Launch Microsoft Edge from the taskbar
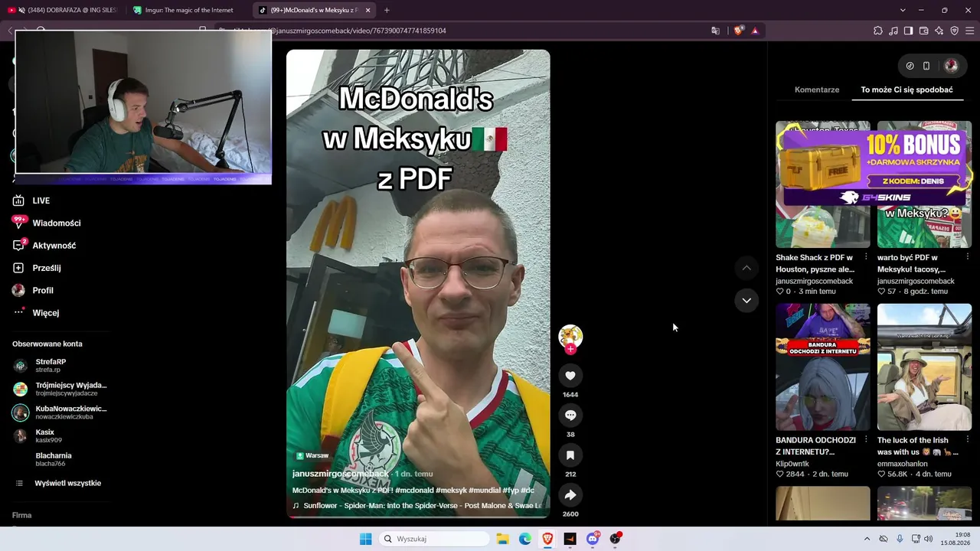The image size is (980, 551). pos(525,539)
